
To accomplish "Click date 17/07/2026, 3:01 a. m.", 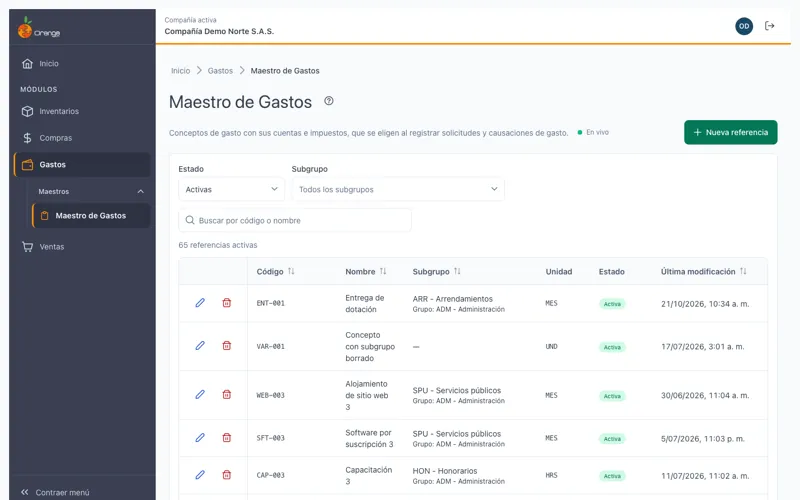I will pyautogui.click(x=703, y=347).
